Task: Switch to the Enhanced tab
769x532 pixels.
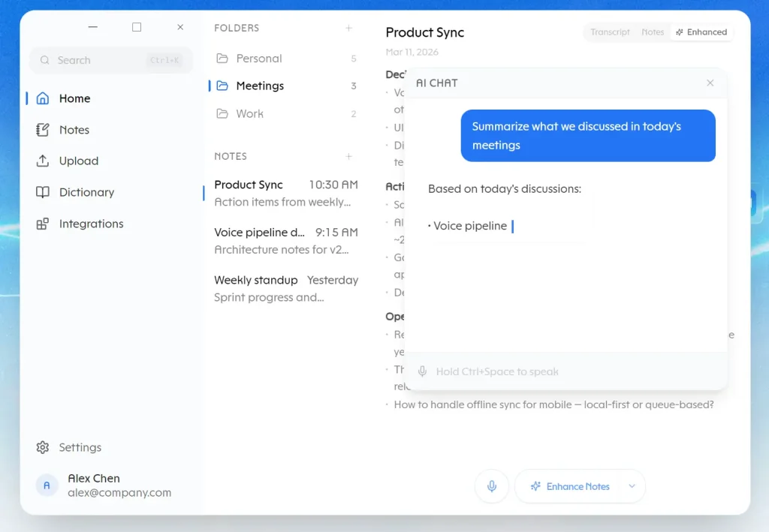Action: tap(701, 32)
